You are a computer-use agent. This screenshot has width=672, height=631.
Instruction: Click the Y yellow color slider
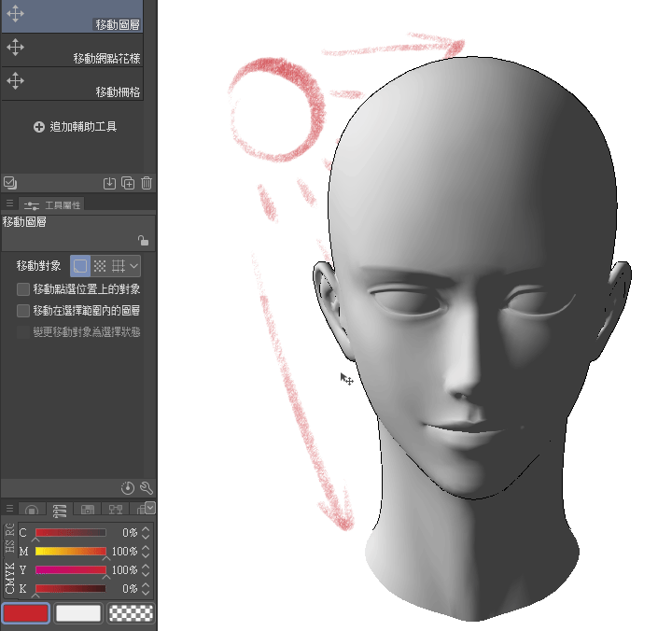tap(71, 570)
